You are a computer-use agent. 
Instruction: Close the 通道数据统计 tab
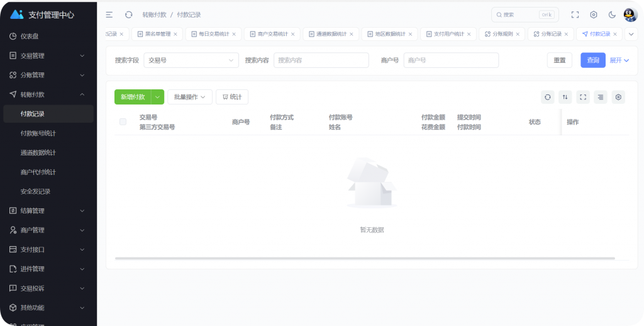tap(352, 34)
